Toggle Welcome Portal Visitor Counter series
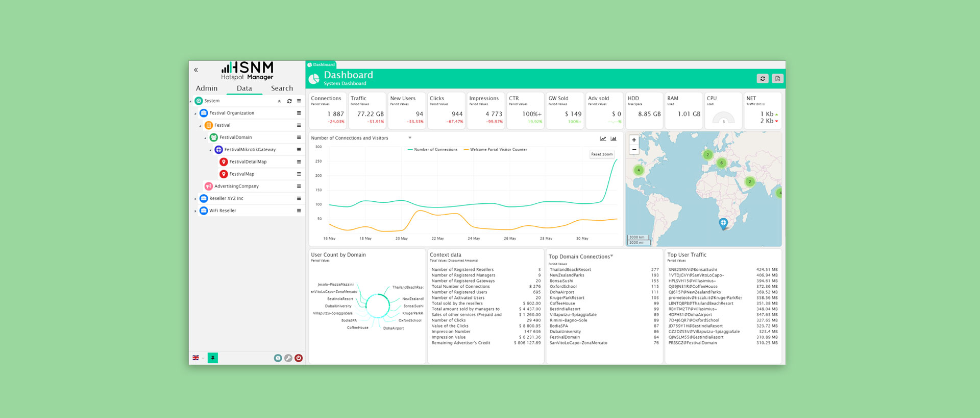The image size is (980, 418). coord(495,150)
